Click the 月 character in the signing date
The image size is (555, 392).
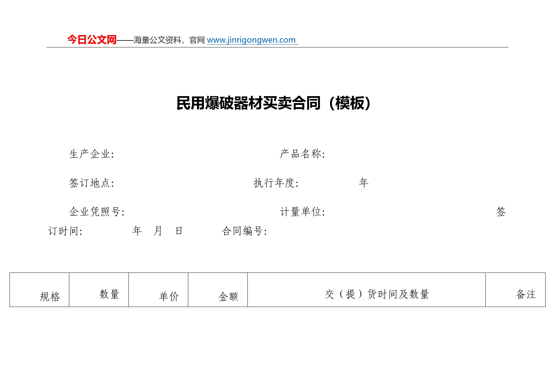click(x=158, y=231)
